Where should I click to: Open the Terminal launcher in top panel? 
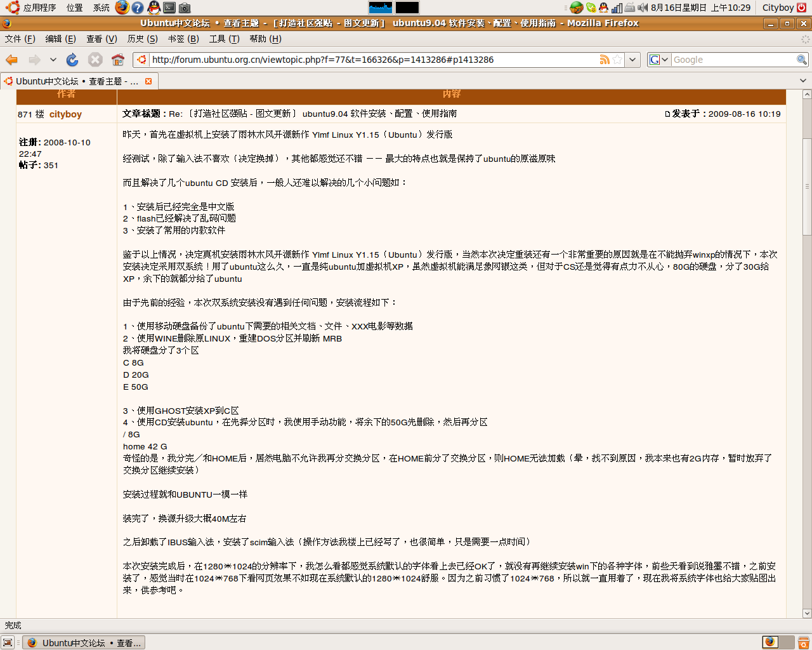[169, 8]
